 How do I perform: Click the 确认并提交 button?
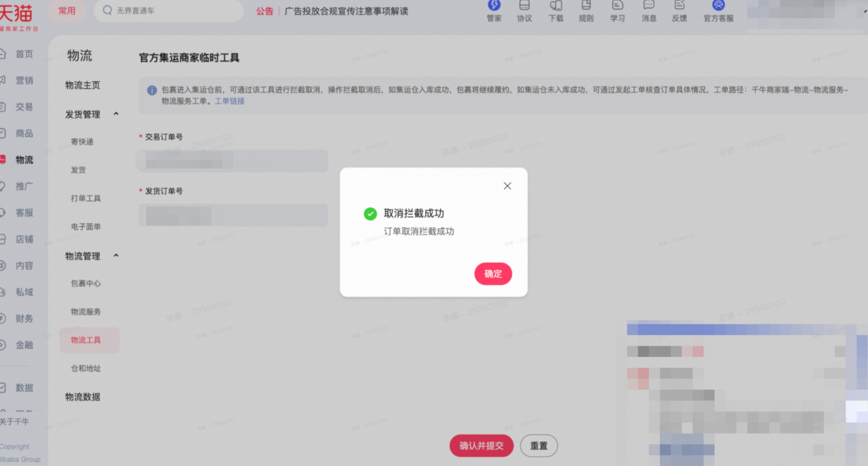[481, 445]
